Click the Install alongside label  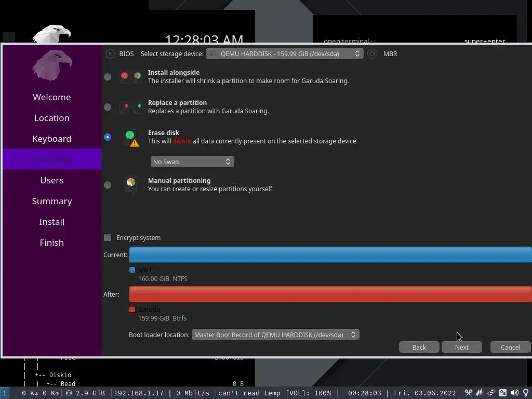click(174, 72)
